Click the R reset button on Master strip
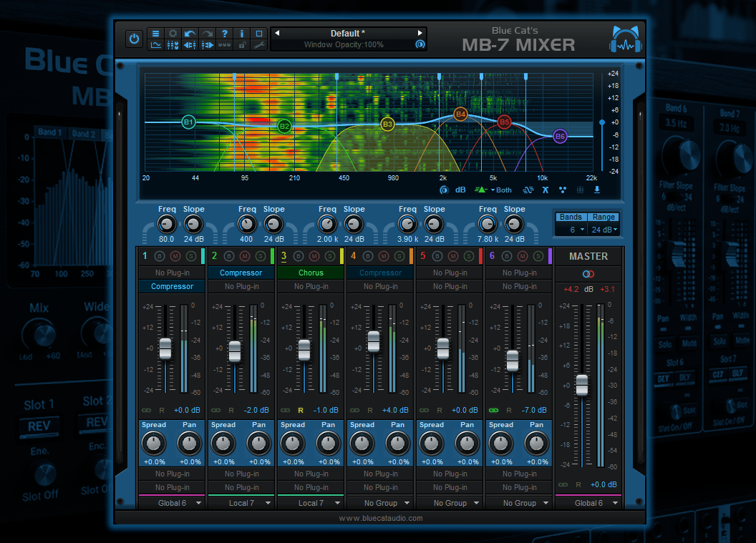The width and height of the screenshot is (756, 543). point(578,485)
